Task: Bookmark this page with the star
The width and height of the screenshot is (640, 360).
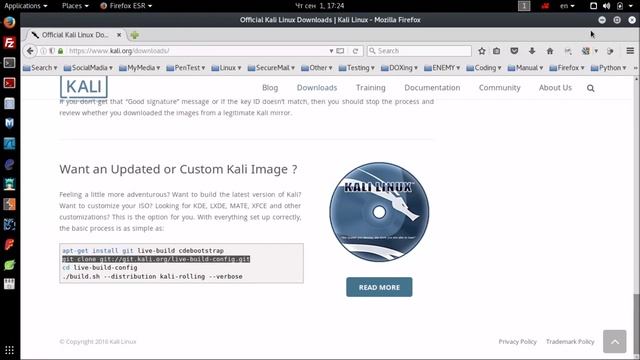Action: (x=482, y=51)
